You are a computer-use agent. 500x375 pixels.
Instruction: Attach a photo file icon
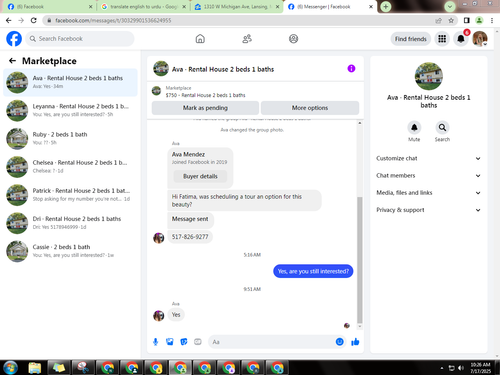170,342
